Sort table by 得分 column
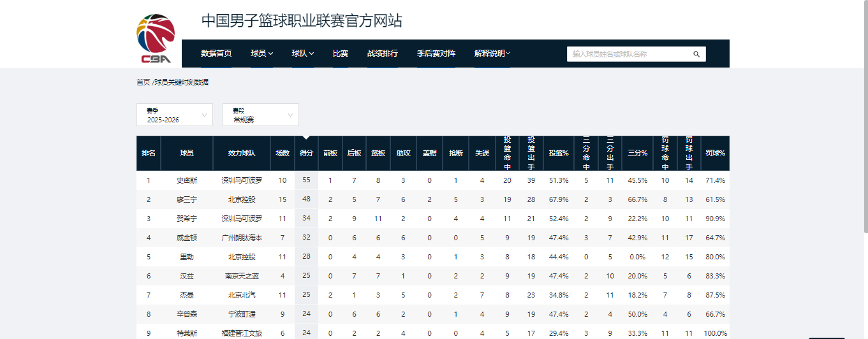This screenshot has width=868, height=339. (x=306, y=153)
